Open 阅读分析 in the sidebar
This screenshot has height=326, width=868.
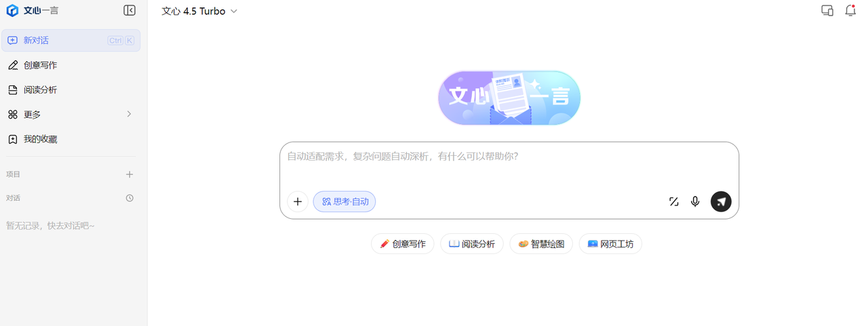(71, 89)
